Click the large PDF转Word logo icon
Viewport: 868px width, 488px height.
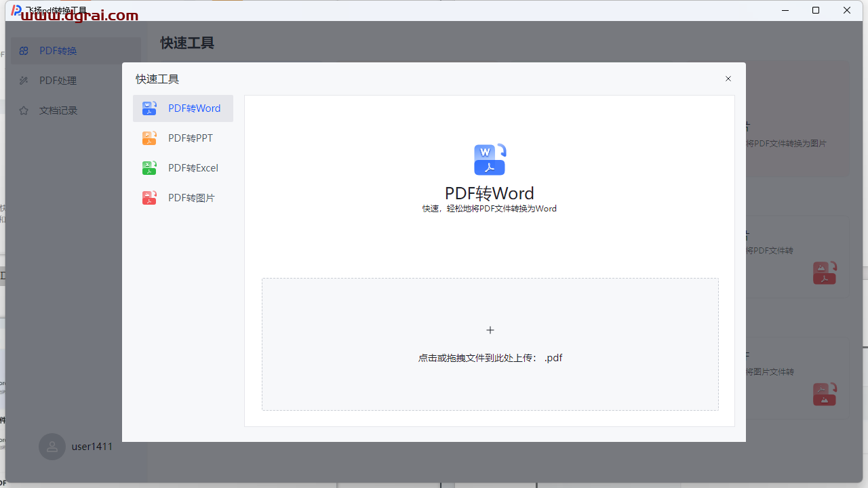click(490, 160)
